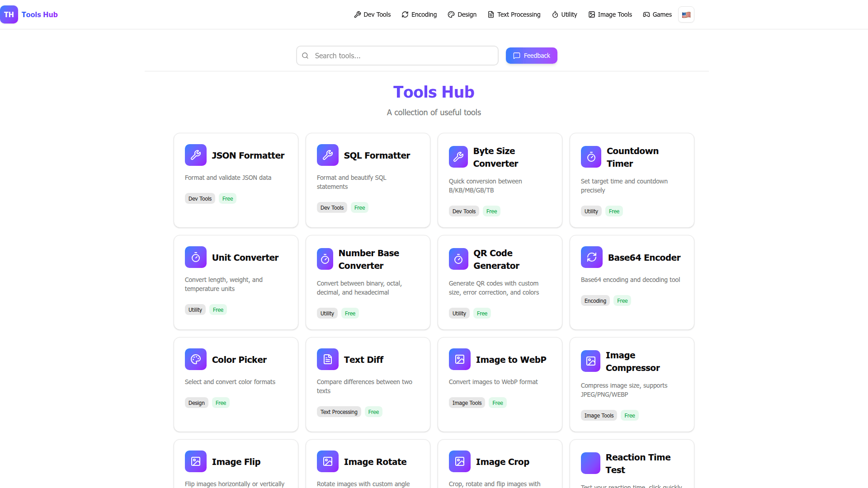Screen dimensions: 868x488
Task: Click the Text Diff document icon
Action: [328, 359]
